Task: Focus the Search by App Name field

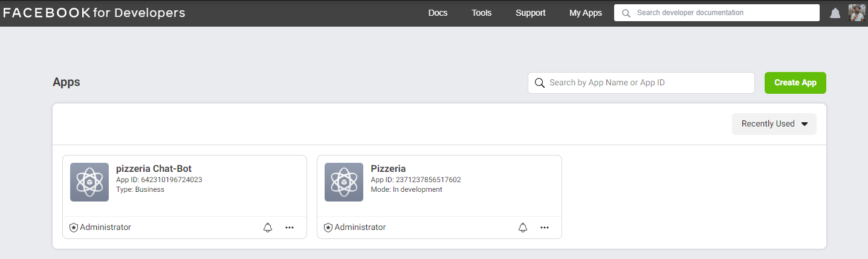Action: click(x=641, y=83)
